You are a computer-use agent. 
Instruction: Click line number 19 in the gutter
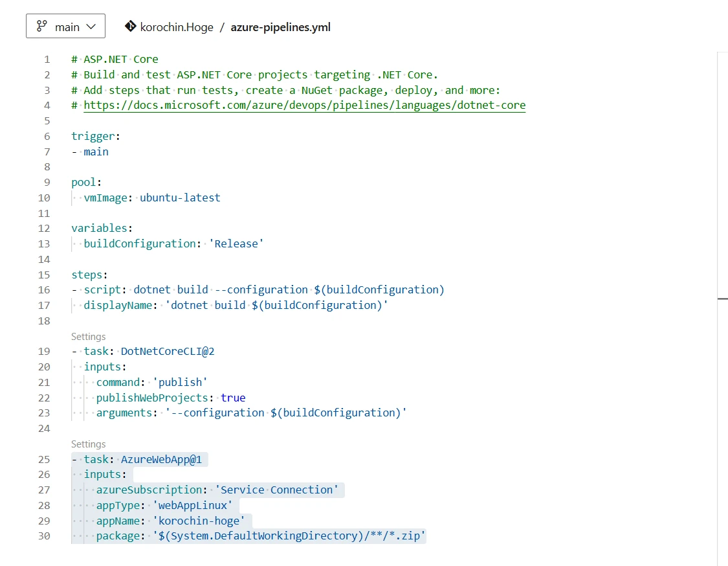click(x=44, y=352)
